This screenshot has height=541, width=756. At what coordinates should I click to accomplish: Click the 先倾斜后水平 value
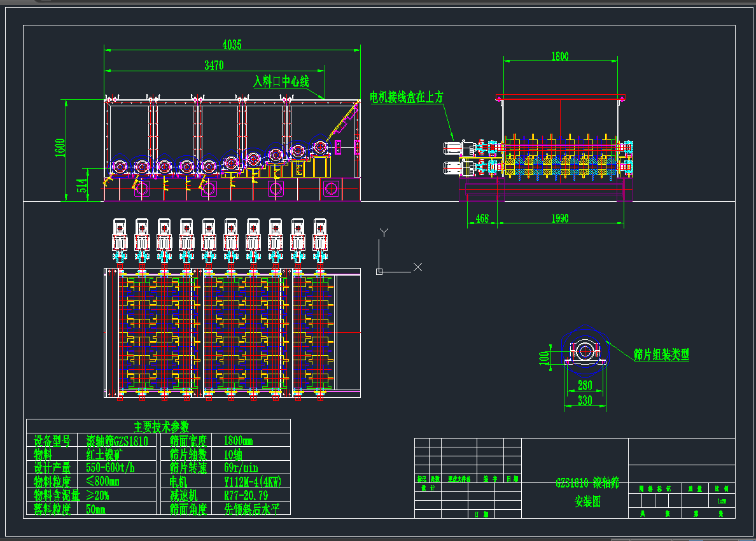251,509
